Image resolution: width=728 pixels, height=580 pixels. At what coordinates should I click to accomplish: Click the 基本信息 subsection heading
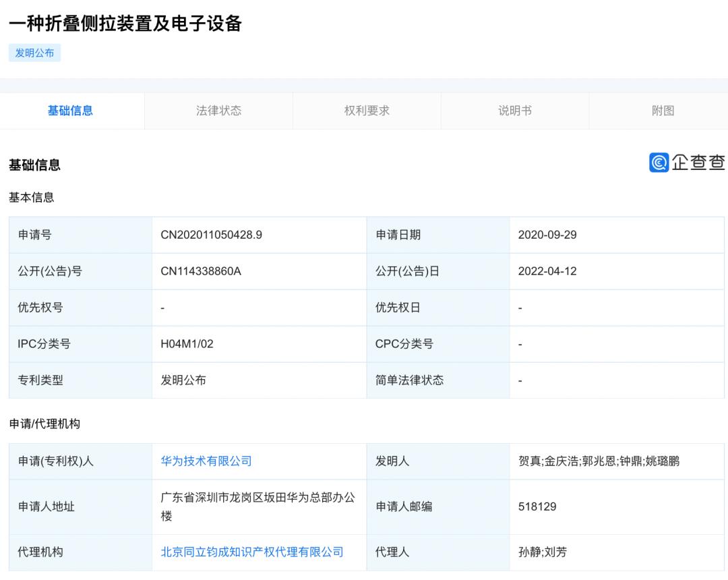click(32, 198)
